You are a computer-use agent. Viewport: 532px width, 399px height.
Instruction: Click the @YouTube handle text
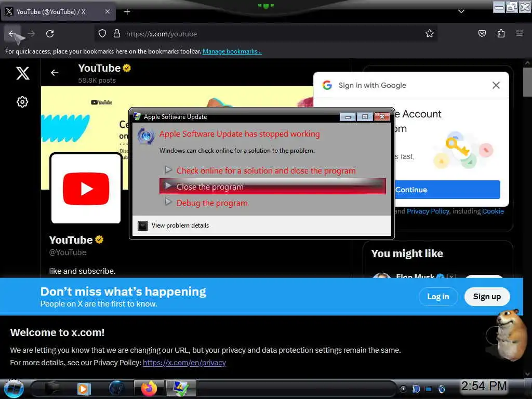point(68,252)
